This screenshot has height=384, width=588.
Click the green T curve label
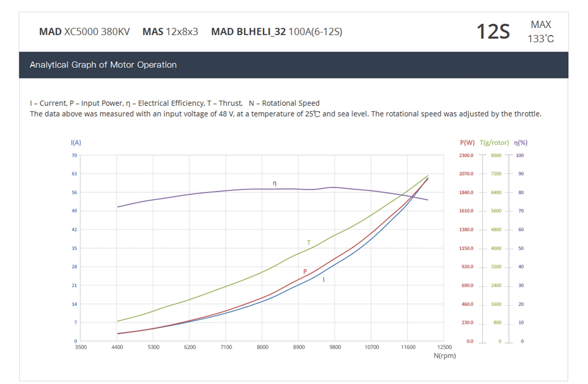pos(309,242)
